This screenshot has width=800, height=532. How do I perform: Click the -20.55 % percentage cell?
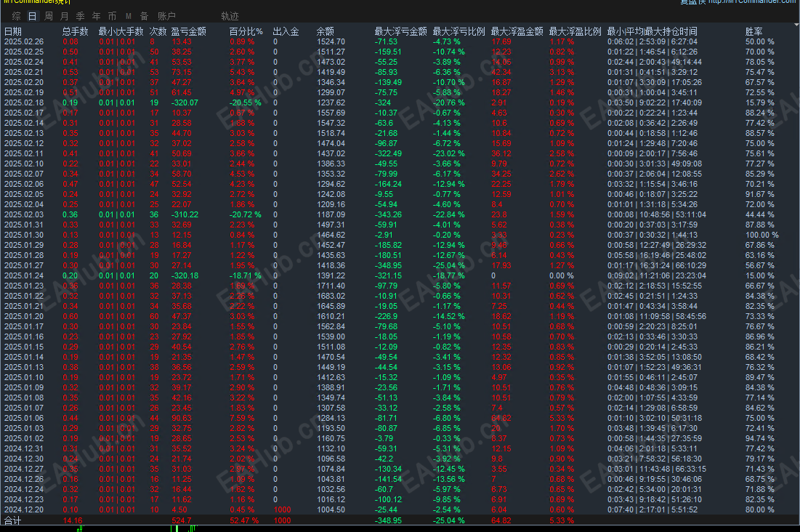[246, 102]
